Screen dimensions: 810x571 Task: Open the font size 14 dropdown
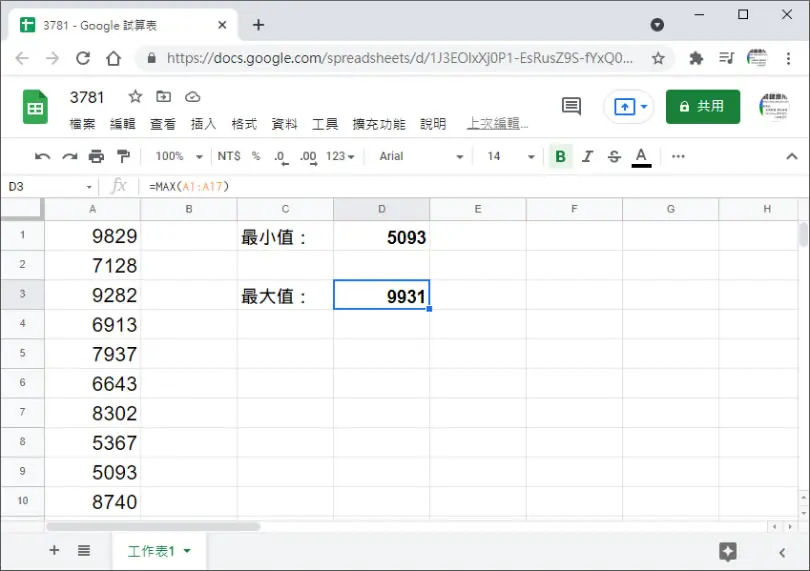(510, 156)
